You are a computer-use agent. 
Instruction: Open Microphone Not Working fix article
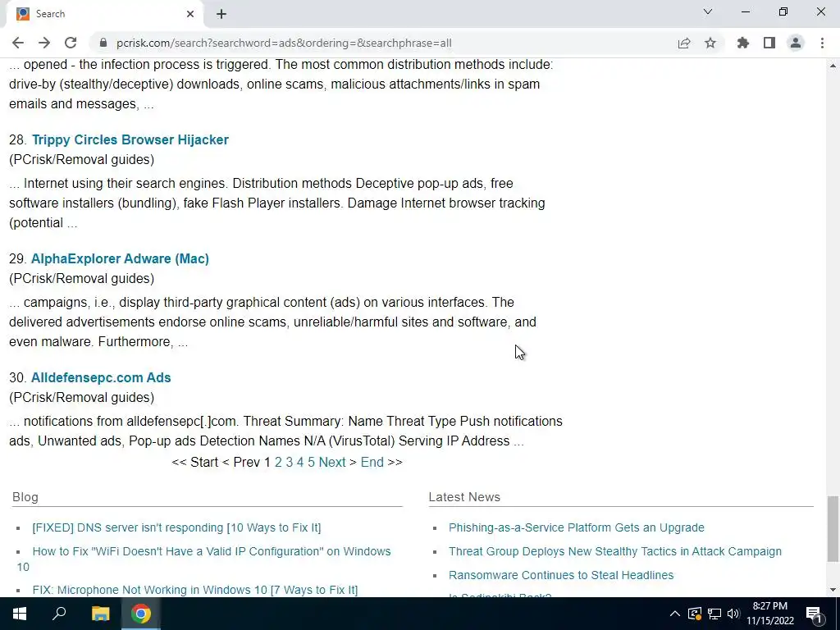(x=195, y=590)
